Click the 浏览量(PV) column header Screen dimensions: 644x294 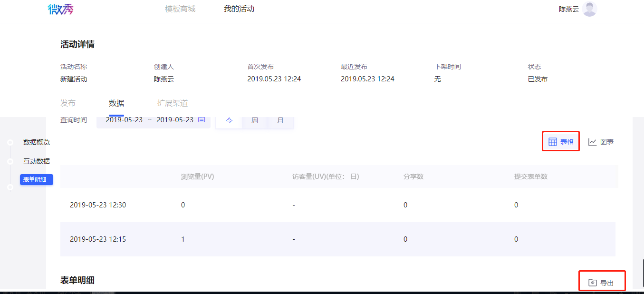coord(197,176)
